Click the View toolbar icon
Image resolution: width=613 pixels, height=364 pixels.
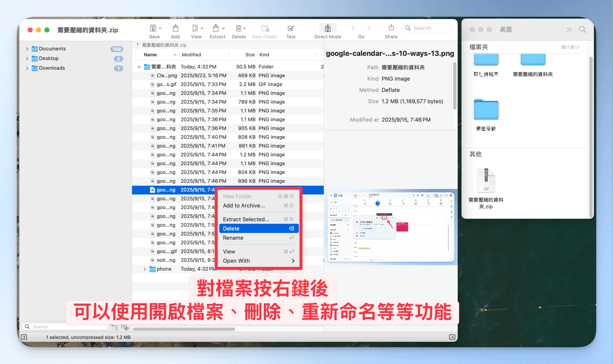tap(195, 28)
